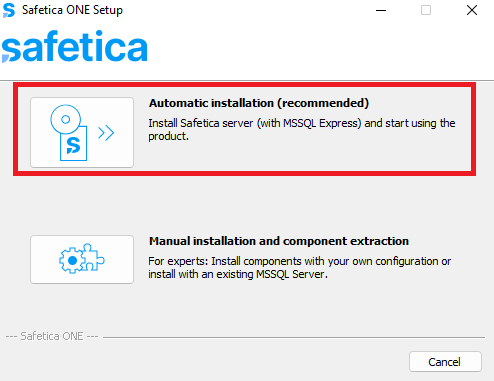Click the small Safetica S icon in title bar
Image resolution: width=494 pixels, height=381 pixels.
(x=9, y=10)
